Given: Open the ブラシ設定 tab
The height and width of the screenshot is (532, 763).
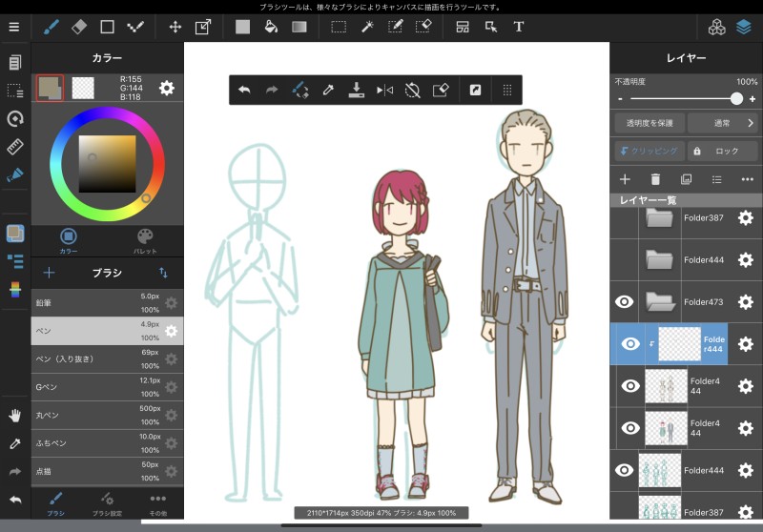Looking at the screenshot, I should click(107, 503).
